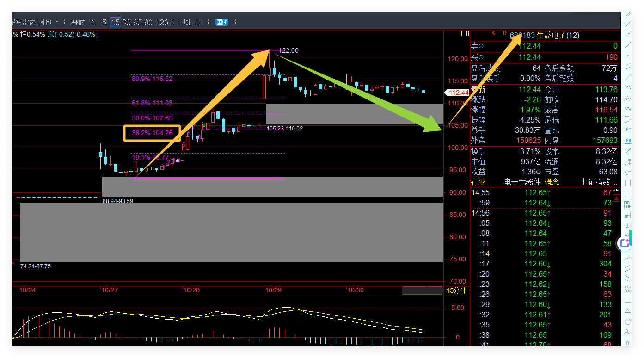The width and height of the screenshot is (644, 358).
Task: Select the rectangle drawing tool
Action: (627, 300)
